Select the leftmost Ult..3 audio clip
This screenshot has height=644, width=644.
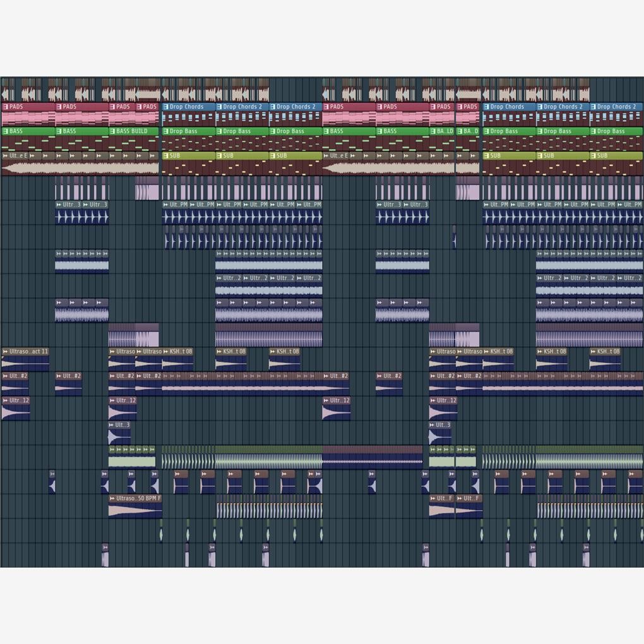click(x=119, y=433)
